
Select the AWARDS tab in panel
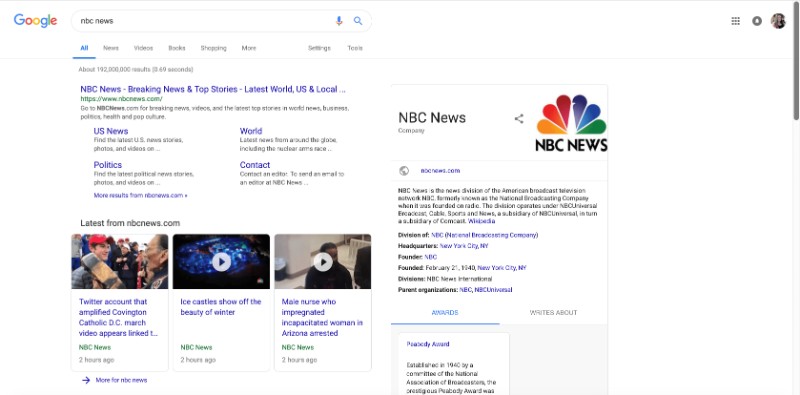coord(445,313)
